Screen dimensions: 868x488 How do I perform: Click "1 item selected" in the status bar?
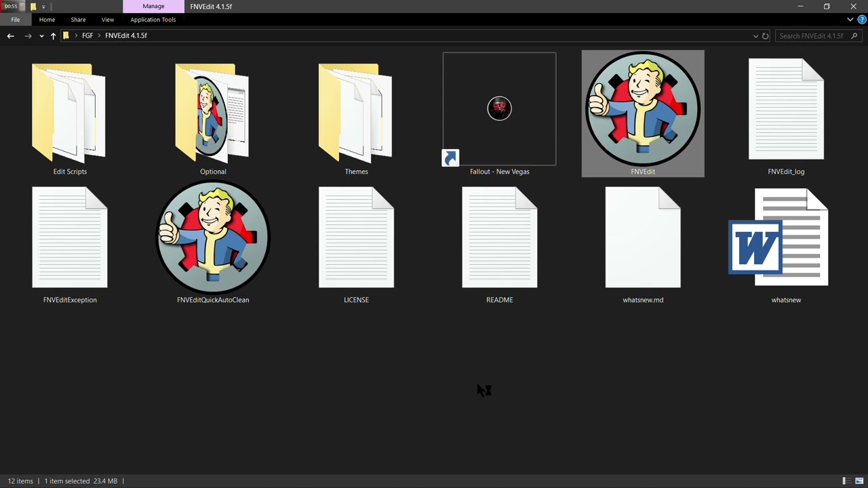click(67, 481)
